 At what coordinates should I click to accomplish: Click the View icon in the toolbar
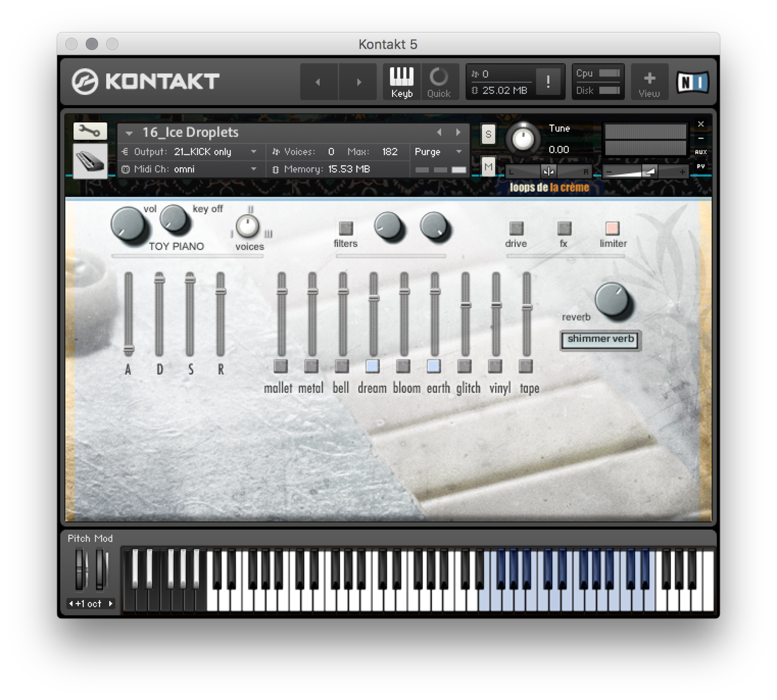pos(649,81)
